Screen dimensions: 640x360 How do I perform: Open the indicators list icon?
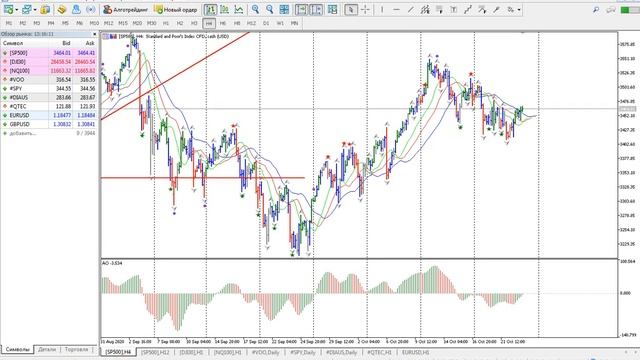coord(333,9)
